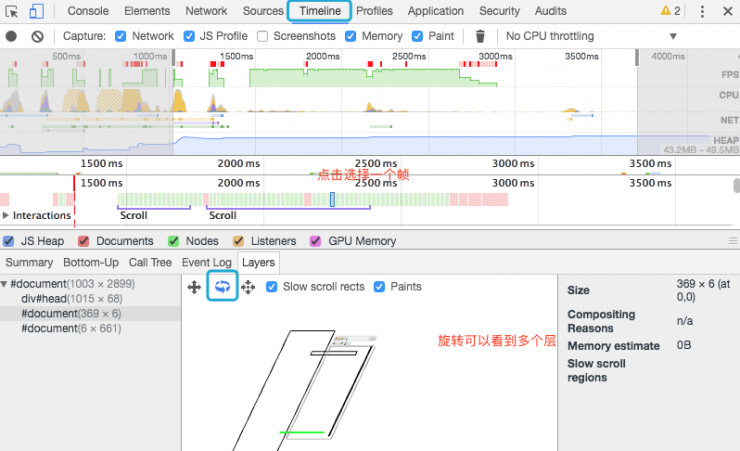Select the rotate mode icon in Layers
Image resolution: width=740 pixels, height=451 pixels.
point(222,287)
